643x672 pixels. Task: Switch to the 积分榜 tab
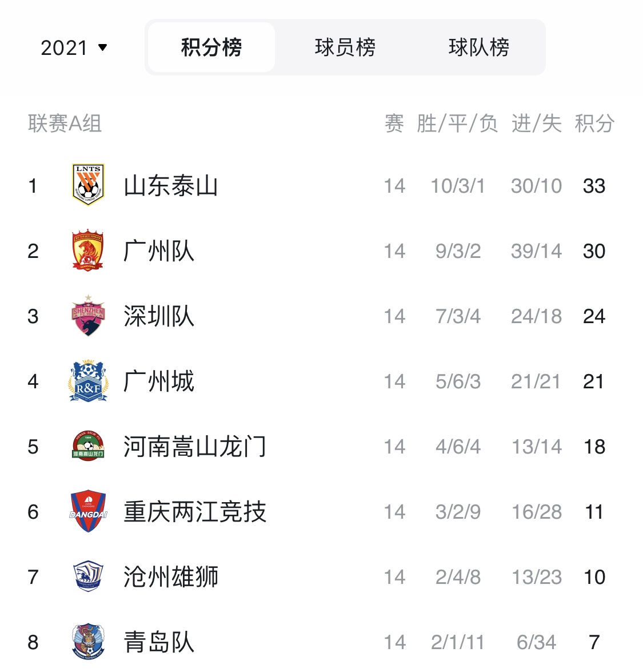point(211,47)
